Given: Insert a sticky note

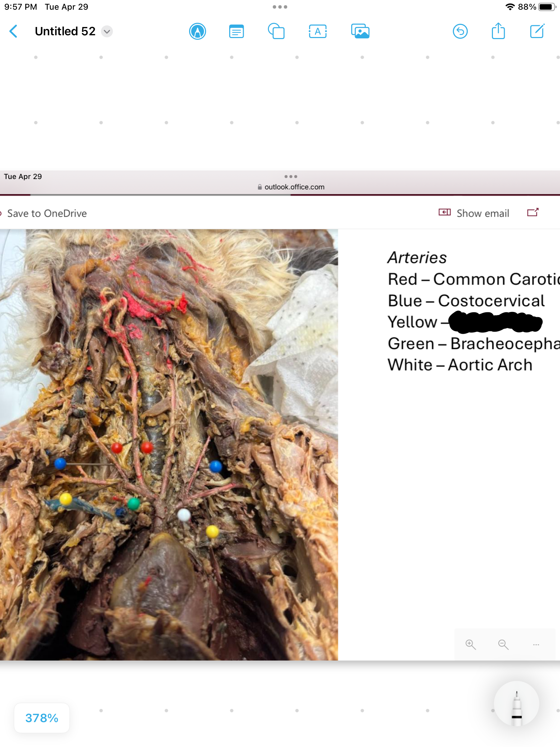Looking at the screenshot, I should coord(236,31).
